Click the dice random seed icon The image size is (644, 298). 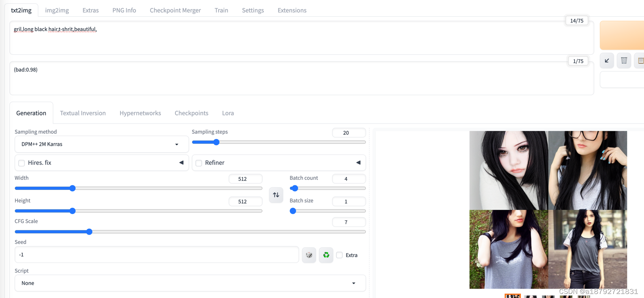(x=309, y=255)
